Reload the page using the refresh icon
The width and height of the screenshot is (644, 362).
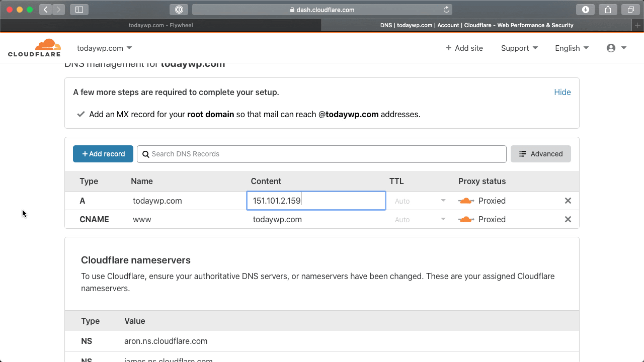pos(446,10)
